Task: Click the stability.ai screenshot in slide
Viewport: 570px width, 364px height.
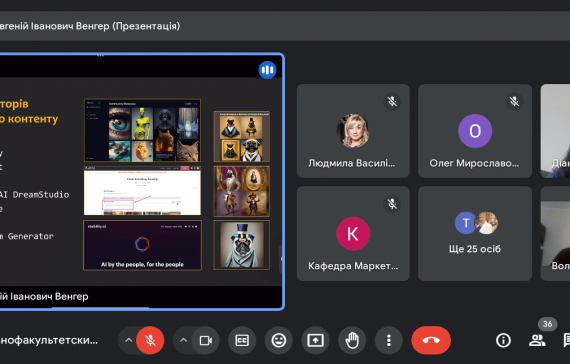Action: pos(142,245)
